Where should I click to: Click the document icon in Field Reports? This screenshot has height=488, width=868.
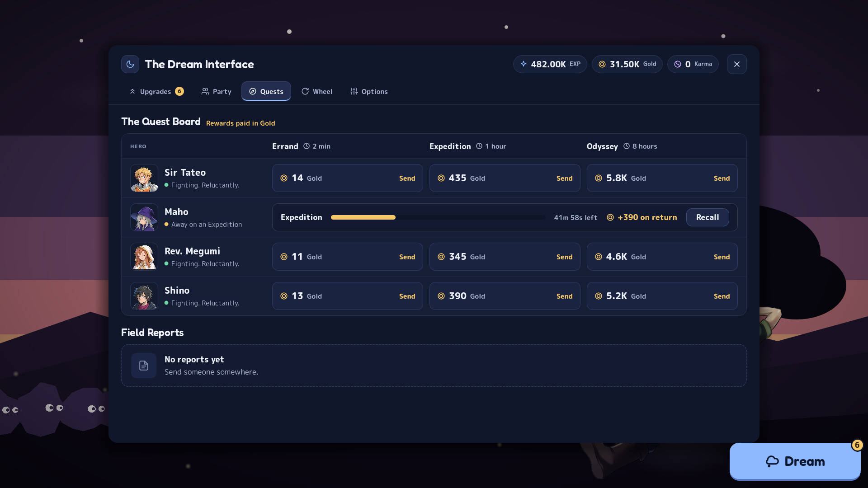click(x=144, y=366)
